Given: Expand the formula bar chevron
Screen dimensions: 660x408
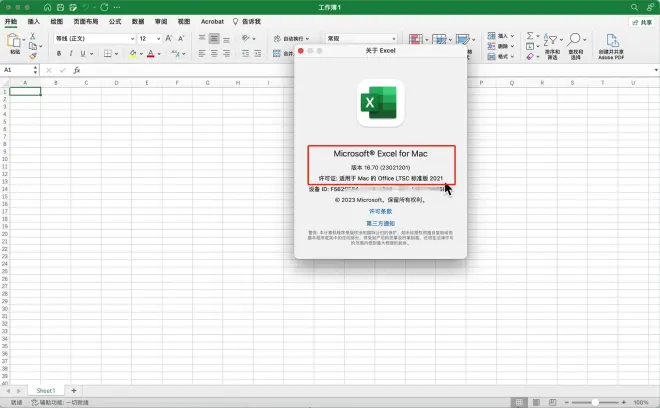Looking at the screenshot, I should coord(656,70).
